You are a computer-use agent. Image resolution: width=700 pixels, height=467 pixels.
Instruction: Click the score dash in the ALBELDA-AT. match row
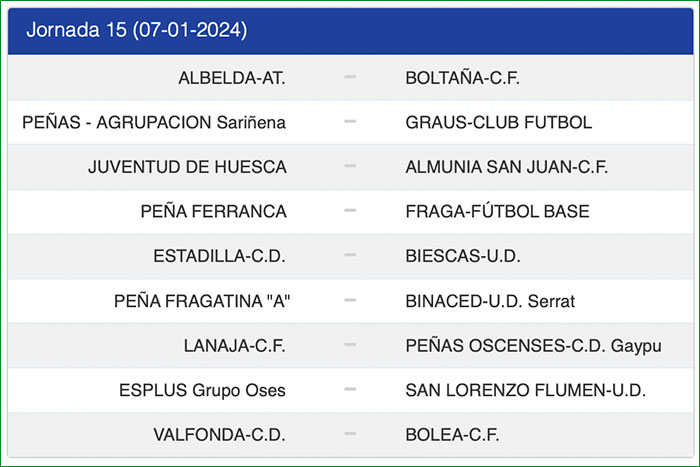point(350,78)
